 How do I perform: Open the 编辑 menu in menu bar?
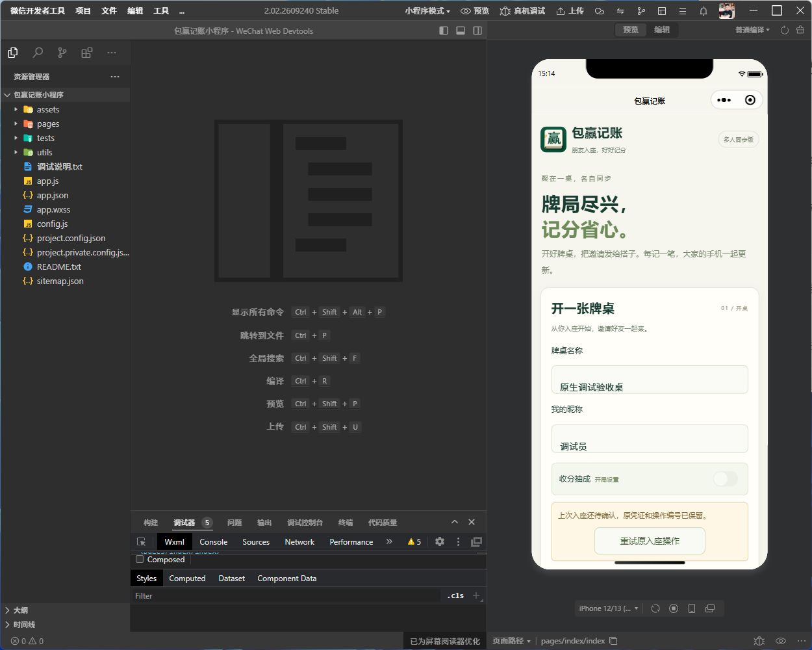[135, 11]
